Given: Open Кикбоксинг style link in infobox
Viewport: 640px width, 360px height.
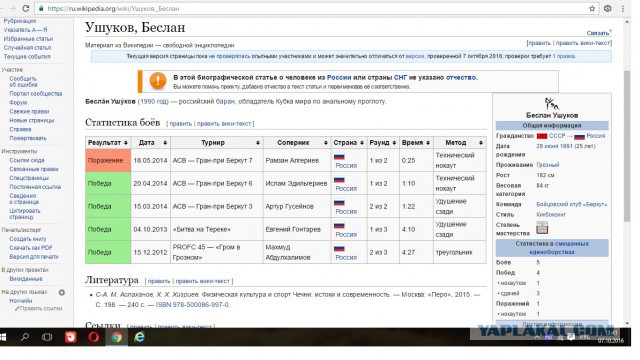Looking at the screenshot, I should [x=551, y=214].
